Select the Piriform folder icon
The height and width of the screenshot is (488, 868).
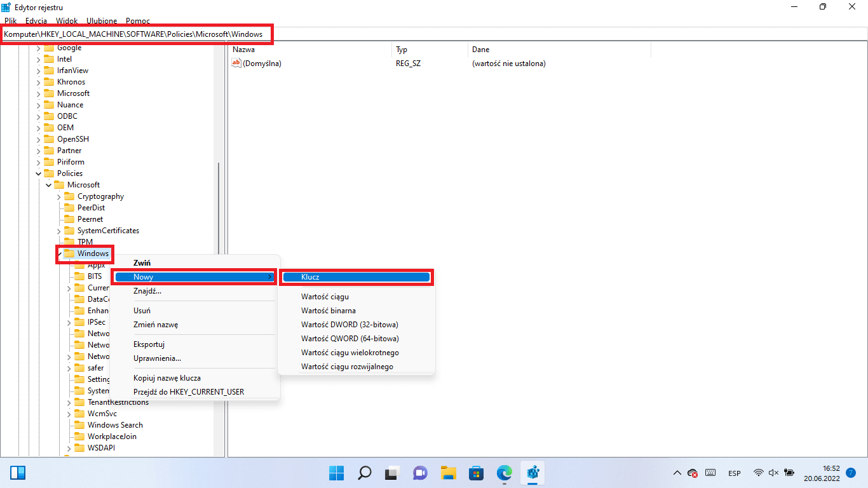point(49,162)
